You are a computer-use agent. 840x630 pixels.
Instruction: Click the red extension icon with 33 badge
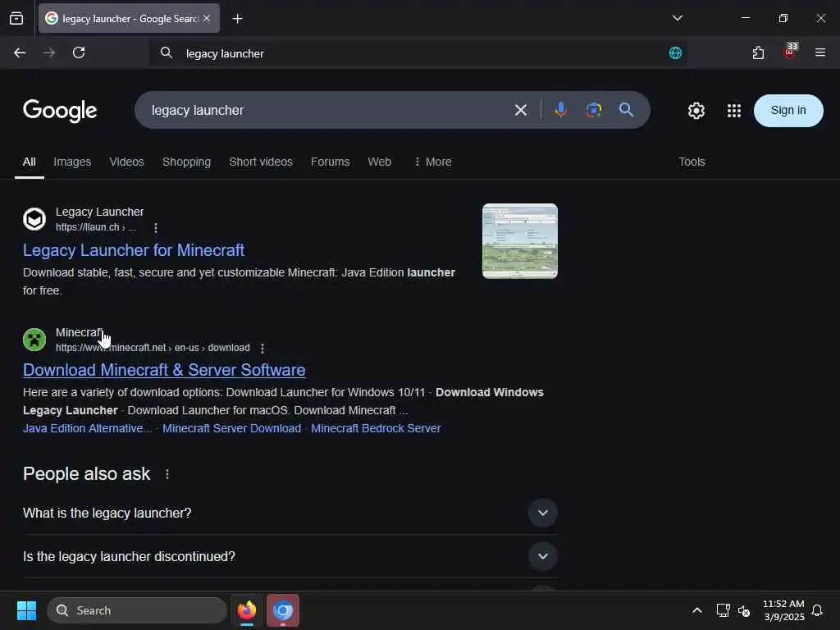[x=790, y=52]
